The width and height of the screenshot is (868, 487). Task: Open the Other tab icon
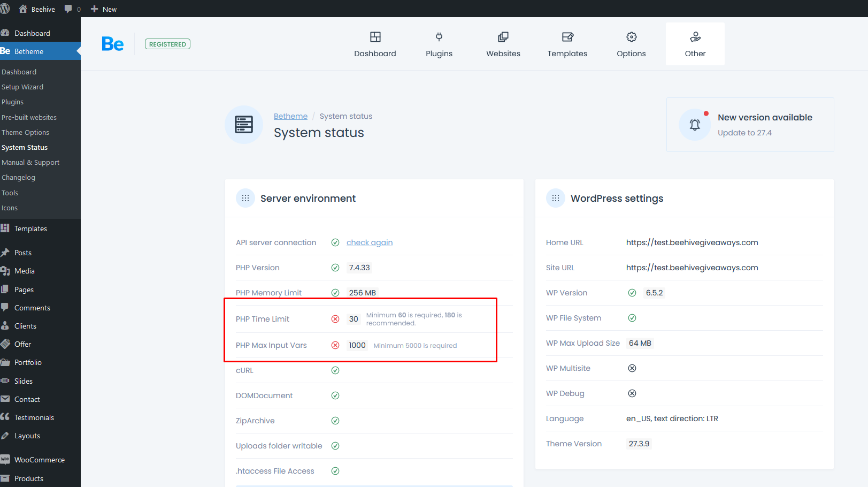click(695, 37)
